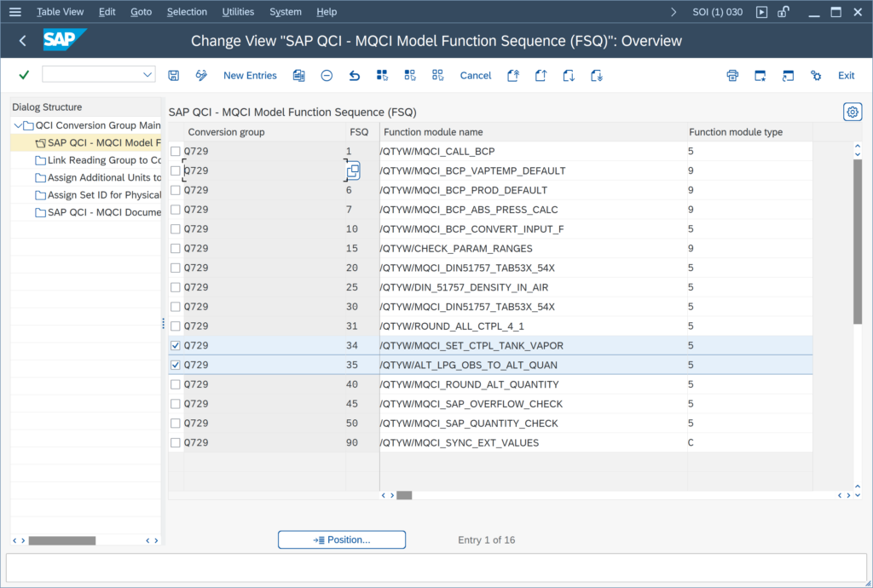Viewport: 873px width, 588px height.
Task: Click the back arrow in header
Action: click(x=22, y=41)
